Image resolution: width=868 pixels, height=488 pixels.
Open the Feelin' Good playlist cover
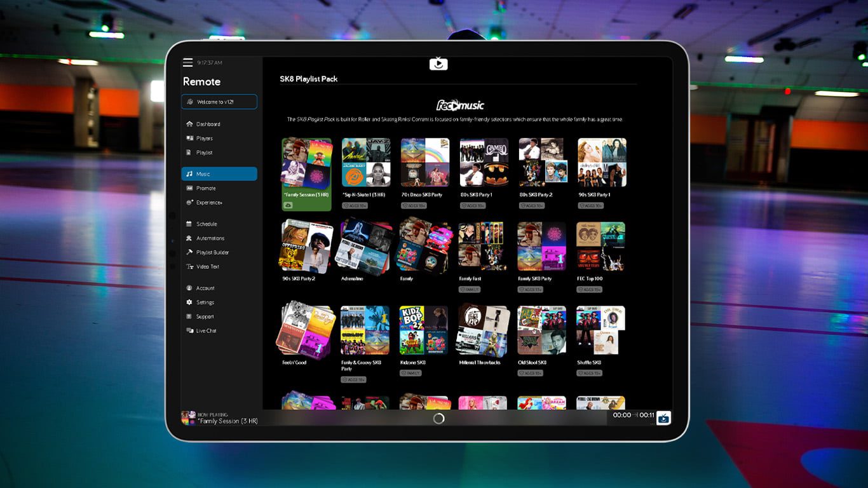tap(306, 330)
